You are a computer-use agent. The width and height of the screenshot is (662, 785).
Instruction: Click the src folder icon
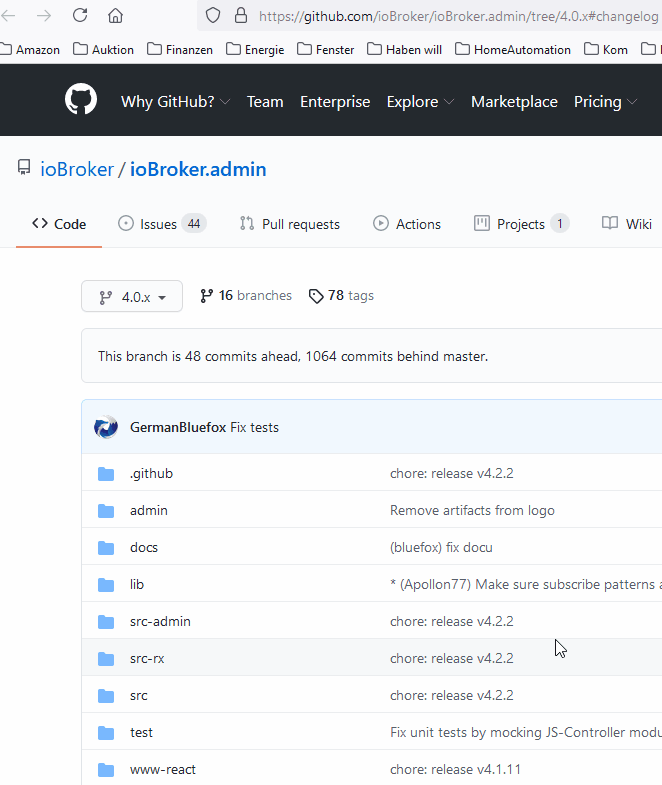click(x=106, y=696)
